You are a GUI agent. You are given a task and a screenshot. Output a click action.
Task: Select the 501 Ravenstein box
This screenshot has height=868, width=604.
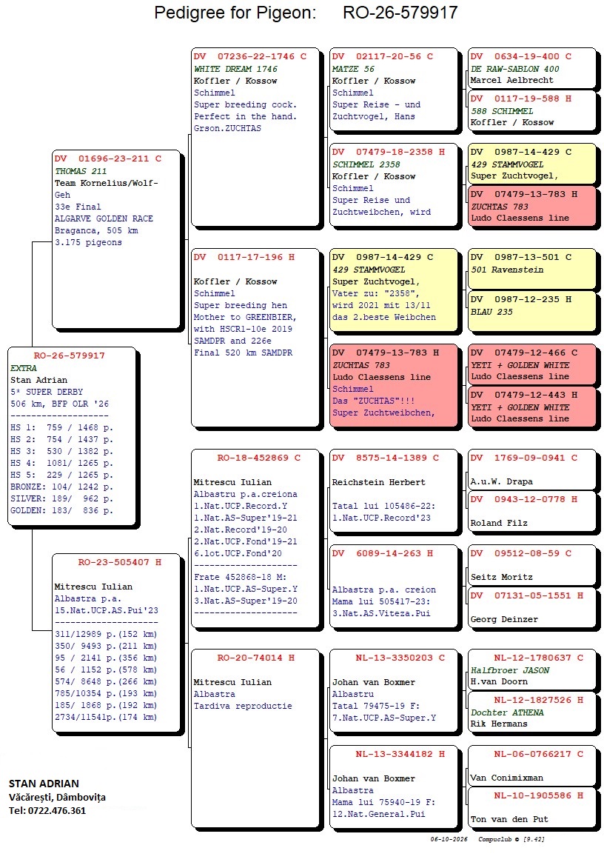tap(532, 269)
